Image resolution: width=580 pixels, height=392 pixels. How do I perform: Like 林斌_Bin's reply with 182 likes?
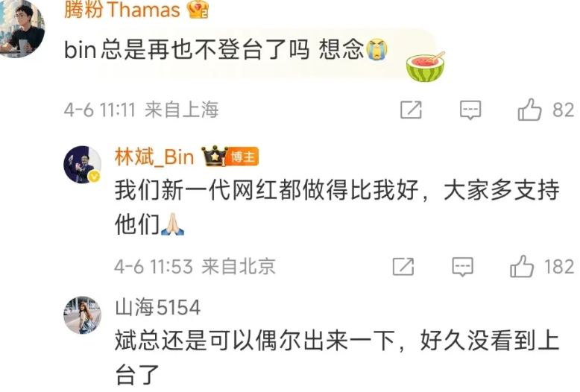[522, 266]
